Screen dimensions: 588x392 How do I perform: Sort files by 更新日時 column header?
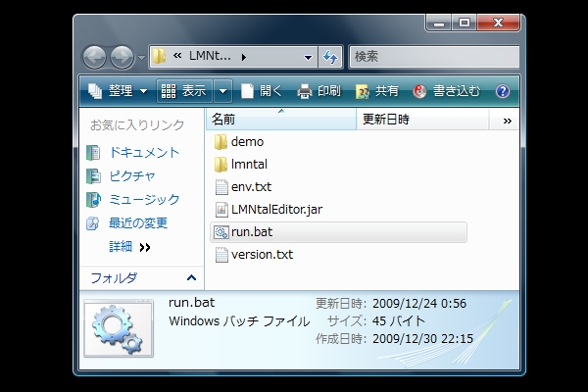click(386, 120)
